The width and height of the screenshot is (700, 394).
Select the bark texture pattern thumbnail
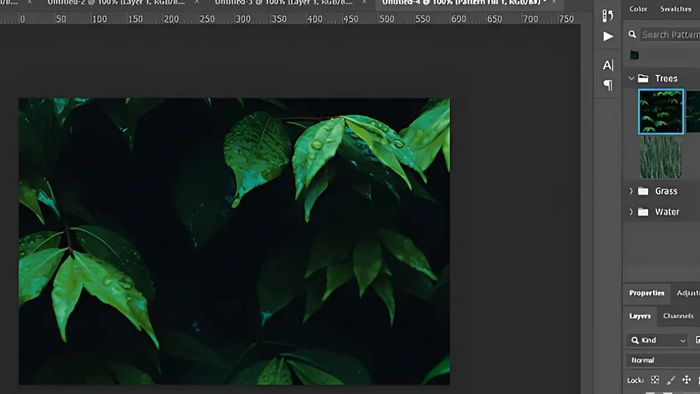[661, 158]
